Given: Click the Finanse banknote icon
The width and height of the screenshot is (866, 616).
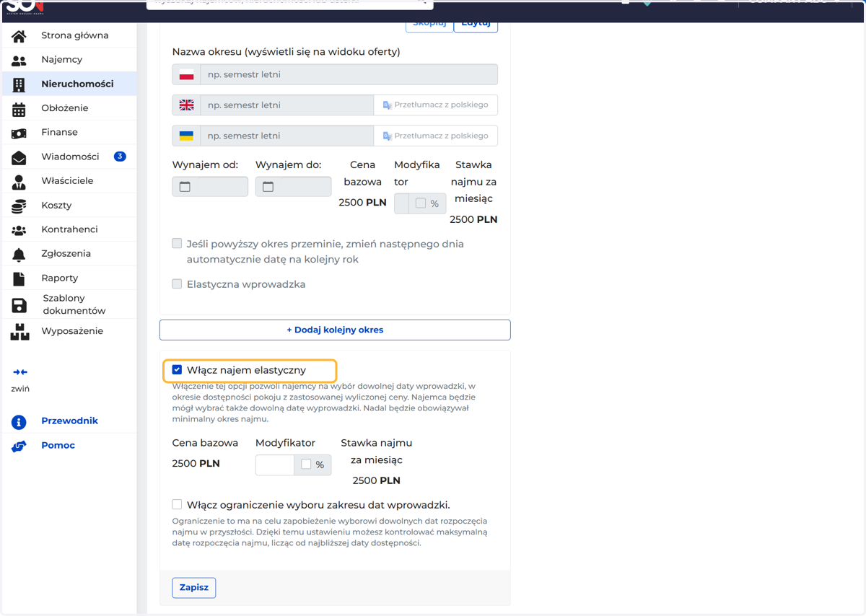Looking at the screenshot, I should click(x=19, y=133).
